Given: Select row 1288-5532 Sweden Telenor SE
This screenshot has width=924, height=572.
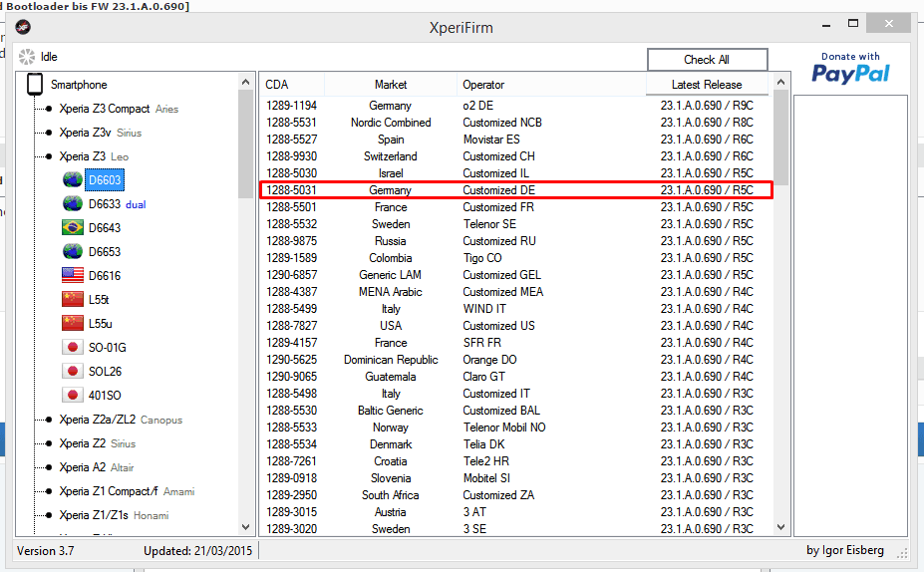Looking at the screenshot, I should 515,224.
